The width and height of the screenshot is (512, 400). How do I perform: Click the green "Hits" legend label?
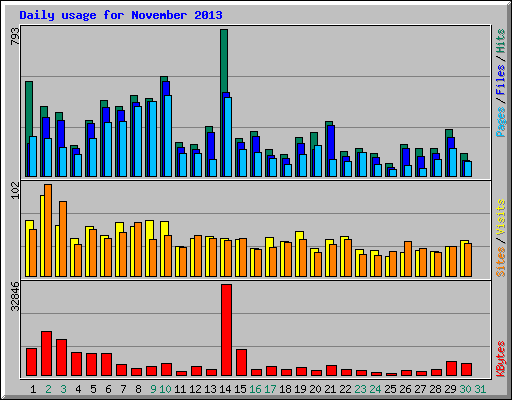click(501, 41)
